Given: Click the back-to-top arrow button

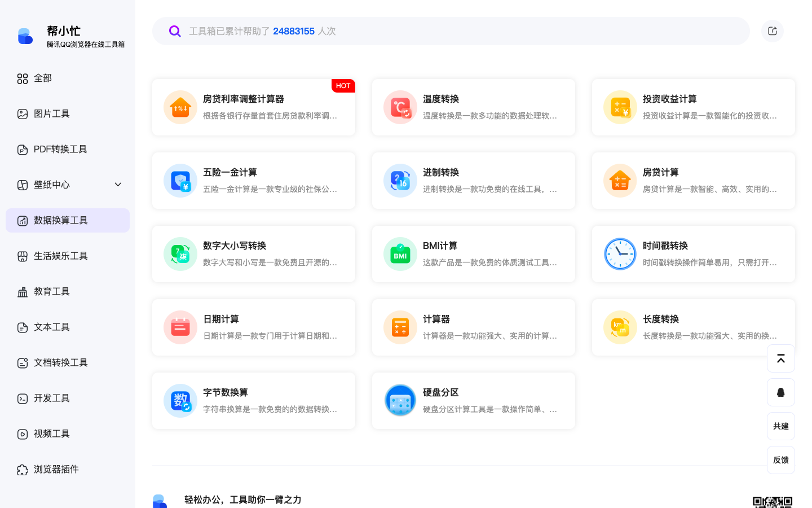Looking at the screenshot, I should coord(781,358).
